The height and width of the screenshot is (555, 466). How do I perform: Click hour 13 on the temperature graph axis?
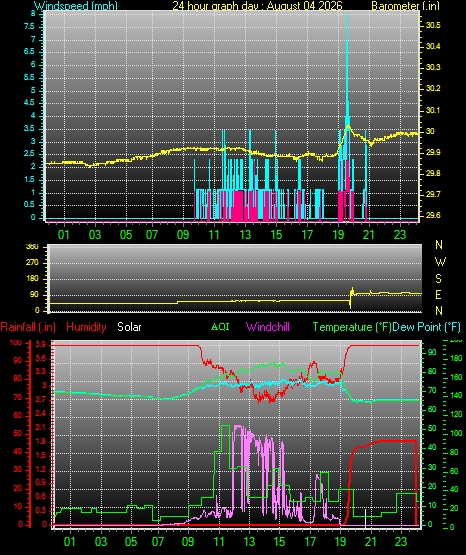coord(249,542)
